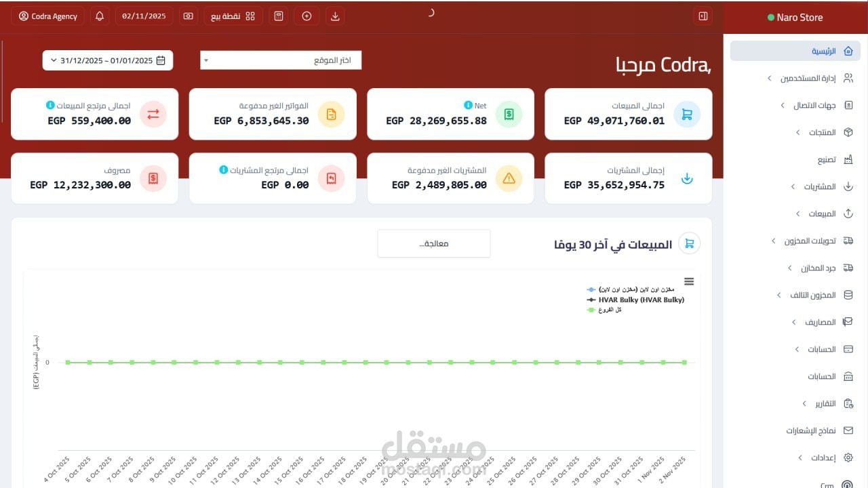This screenshot has height=488, width=868.
Task: Click the info icon beside Net
Action: pos(468,105)
